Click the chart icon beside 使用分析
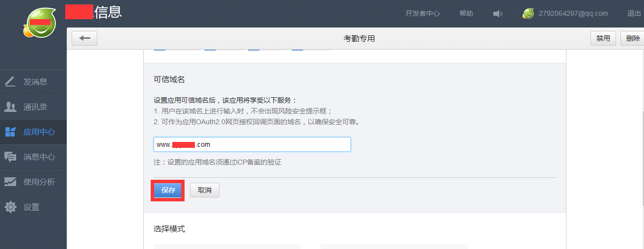This screenshot has width=644, height=249. pos(10,182)
